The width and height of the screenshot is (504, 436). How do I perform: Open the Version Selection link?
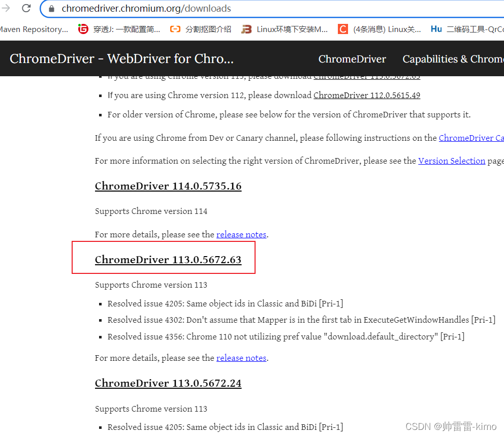coord(452,161)
